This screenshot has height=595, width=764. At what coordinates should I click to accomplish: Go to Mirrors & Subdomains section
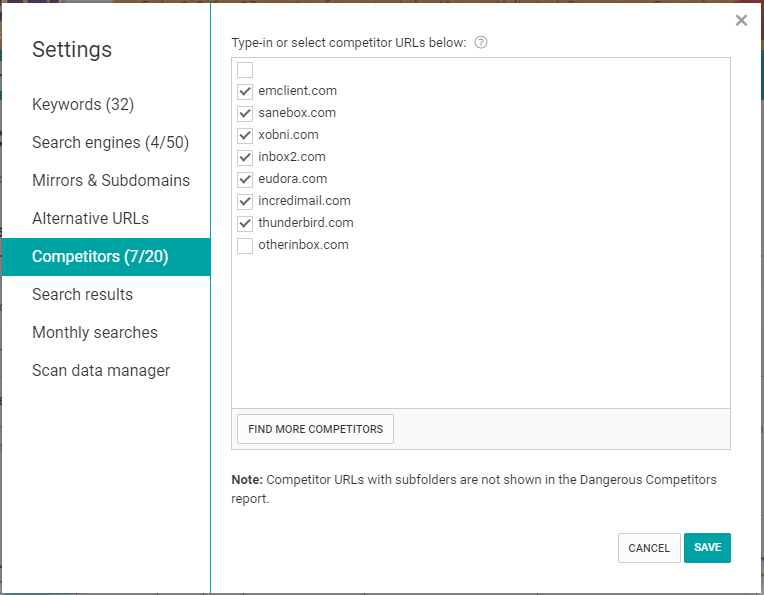tap(110, 181)
